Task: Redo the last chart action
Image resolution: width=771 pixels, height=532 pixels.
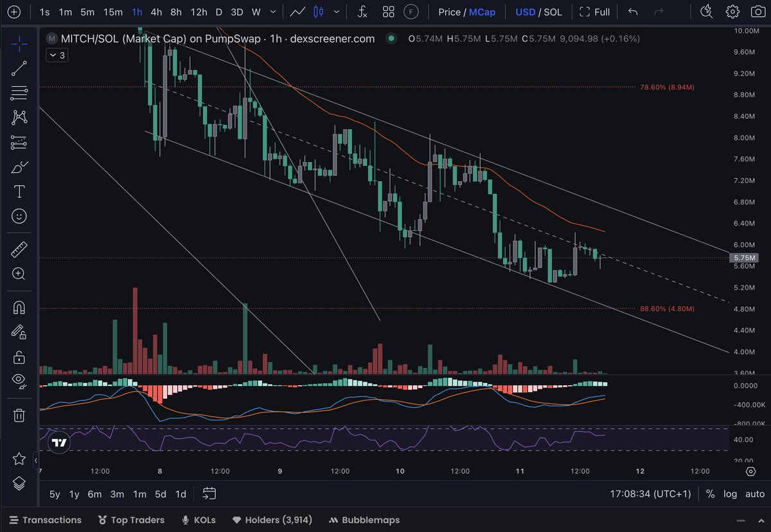Action: [659, 12]
